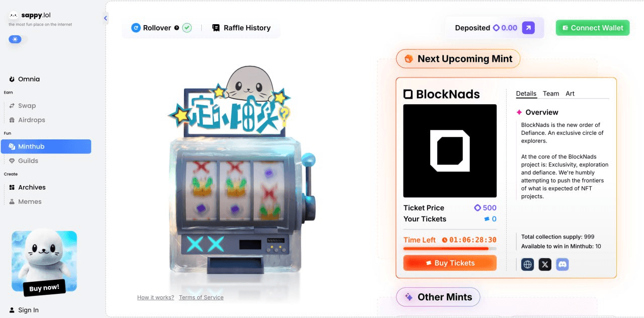Open the BlockNads Discord icon
The height and width of the screenshot is (318, 644).
point(562,264)
